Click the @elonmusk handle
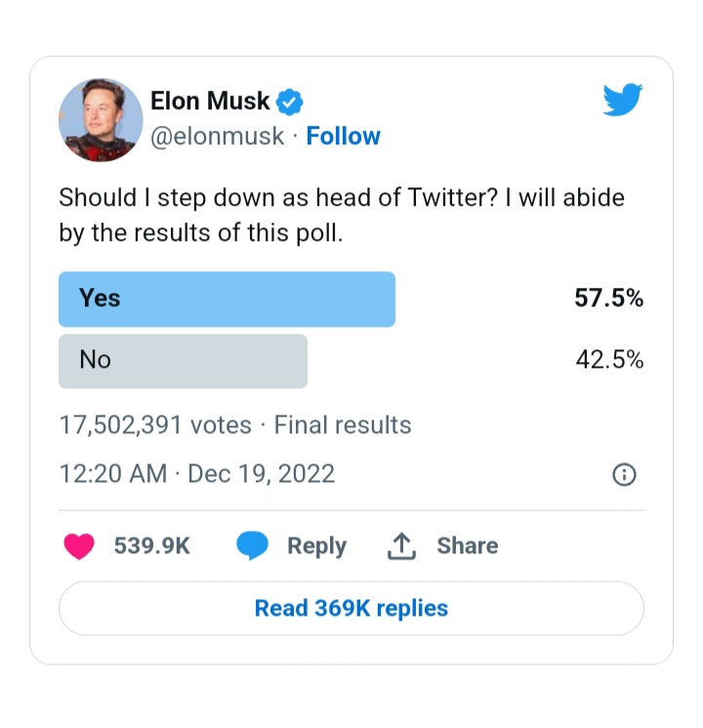 coord(217,137)
